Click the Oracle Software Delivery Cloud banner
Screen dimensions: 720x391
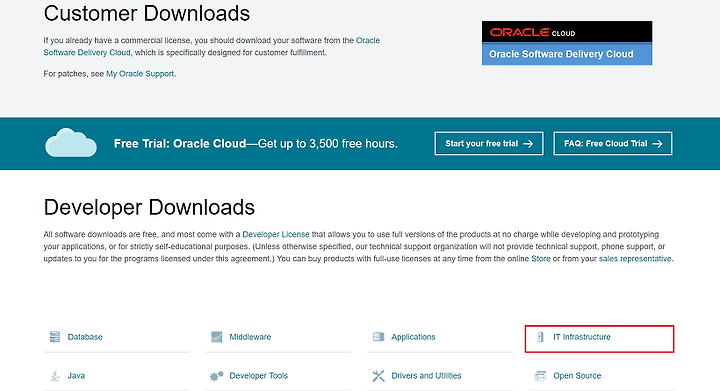(x=567, y=43)
